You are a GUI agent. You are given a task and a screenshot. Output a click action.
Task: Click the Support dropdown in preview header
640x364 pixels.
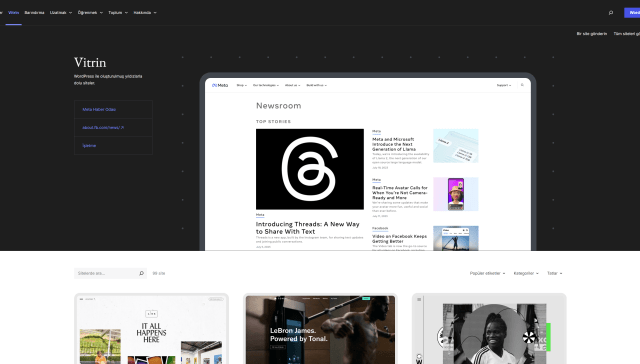point(504,85)
